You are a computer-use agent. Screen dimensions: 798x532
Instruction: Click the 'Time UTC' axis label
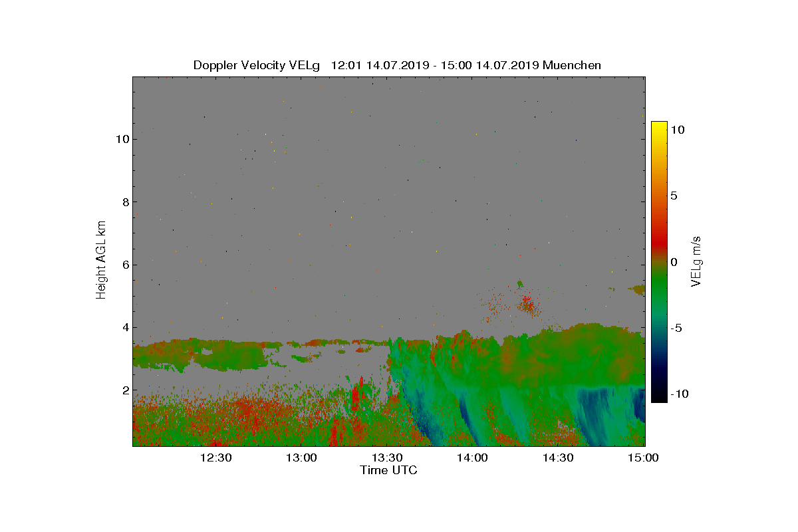[x=389, y=470]
